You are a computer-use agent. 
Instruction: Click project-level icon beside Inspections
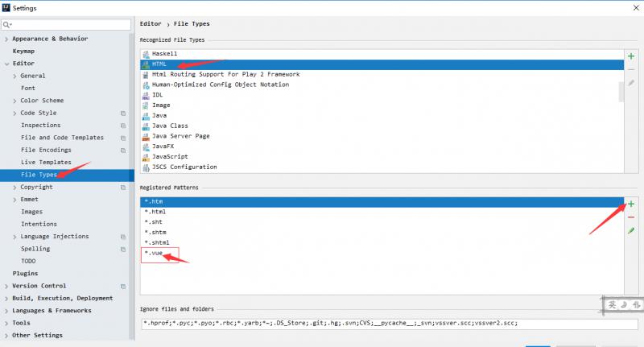click(x=123, y=126)
